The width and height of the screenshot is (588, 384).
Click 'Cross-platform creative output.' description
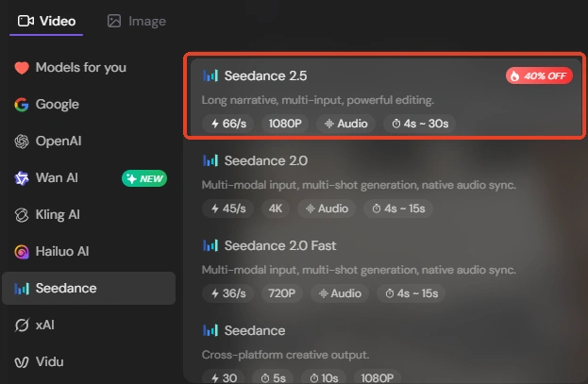pos(285,355)
